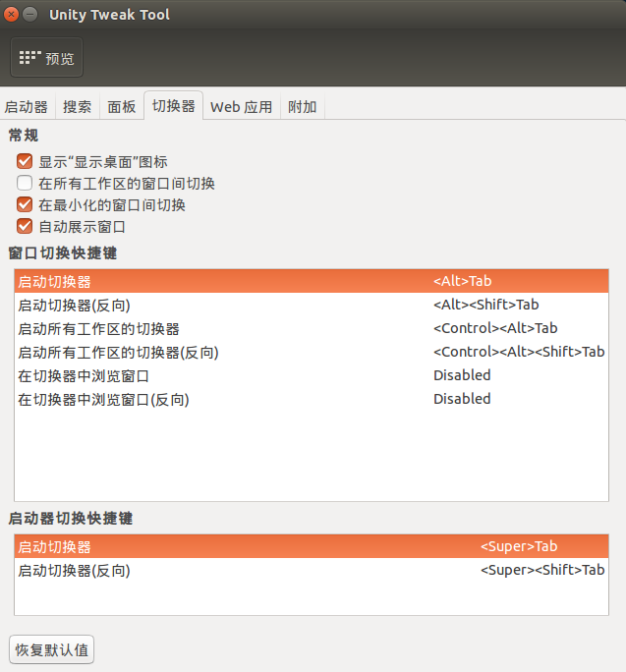Viewport: 626px width, 672px height.
Task: Click the <Alt><Shift>Tab shortcut value
Action: click(485, 305)
